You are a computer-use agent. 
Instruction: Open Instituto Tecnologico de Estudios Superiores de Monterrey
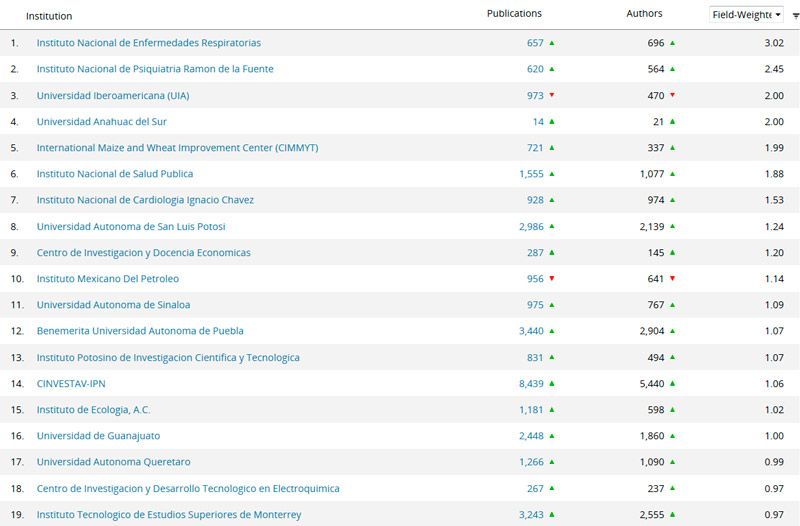click(x=169, y=514)
